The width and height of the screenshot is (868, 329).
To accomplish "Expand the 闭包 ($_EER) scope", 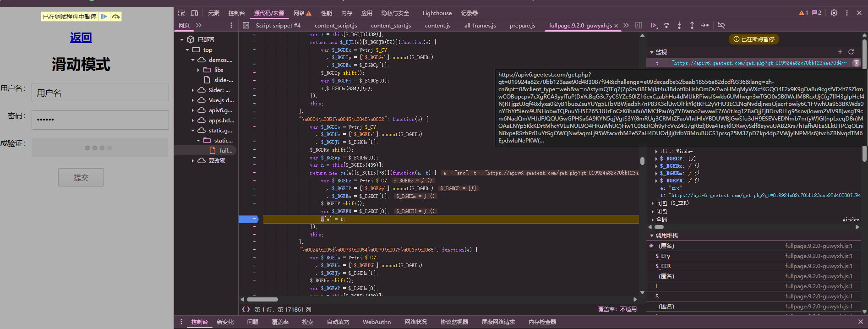I will click(x=653, y=203).
